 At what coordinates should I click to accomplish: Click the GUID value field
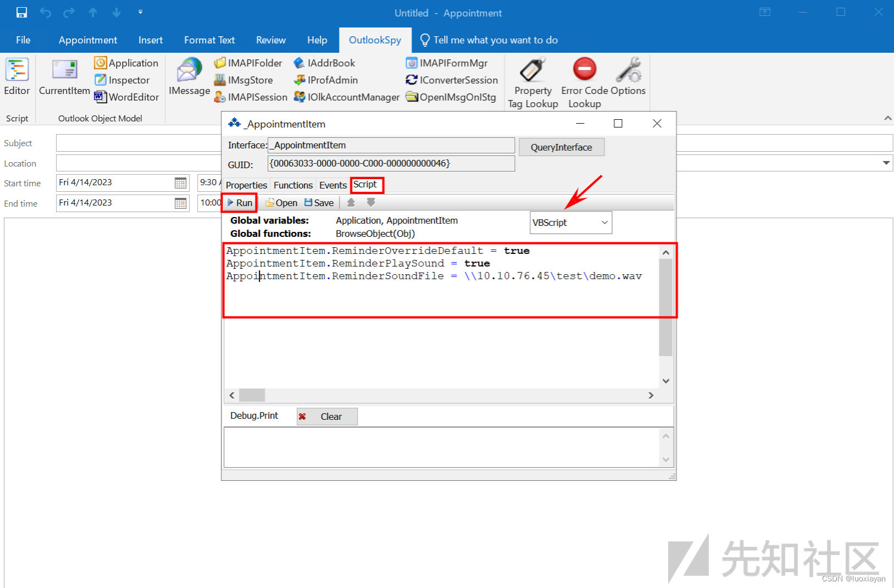(x=391, y=163)
